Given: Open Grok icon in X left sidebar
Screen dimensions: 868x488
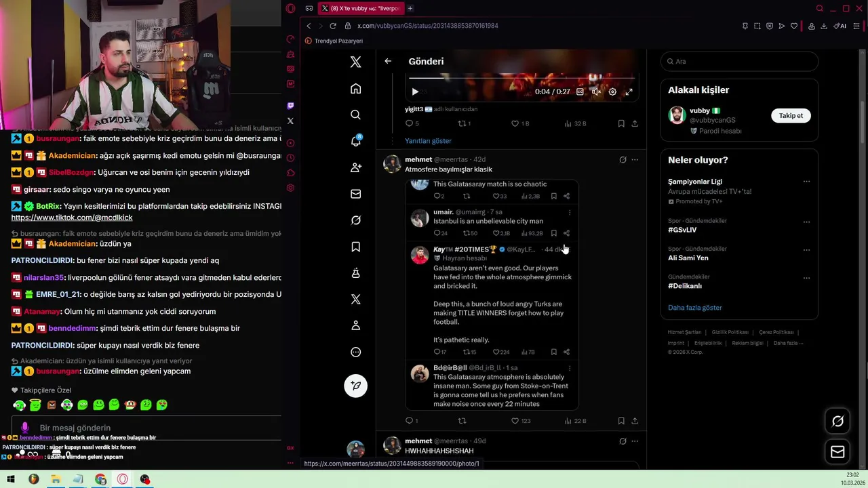Looking at the screenshot, I should pyautogui.click(x=355, y=220).
